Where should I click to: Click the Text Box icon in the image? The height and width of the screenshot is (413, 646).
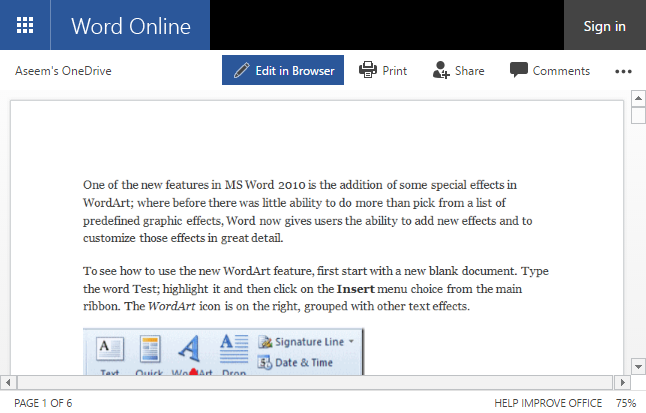click(x=109, y=352)
